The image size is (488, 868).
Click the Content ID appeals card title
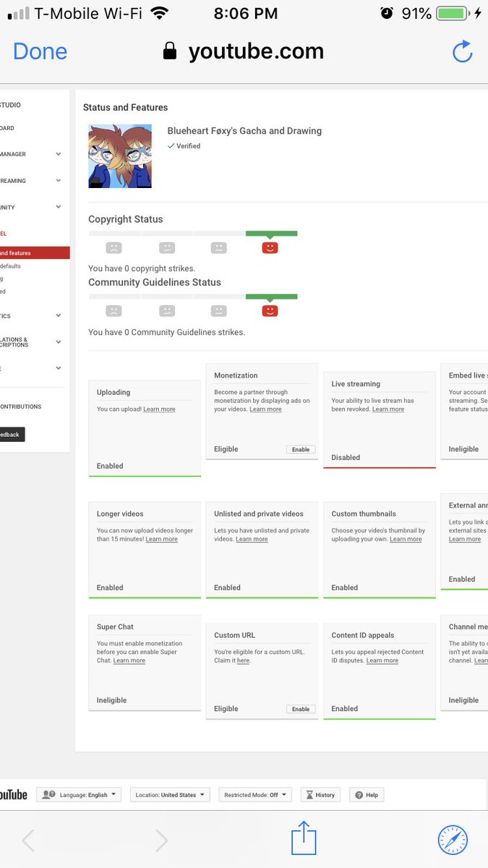[363, 635]
